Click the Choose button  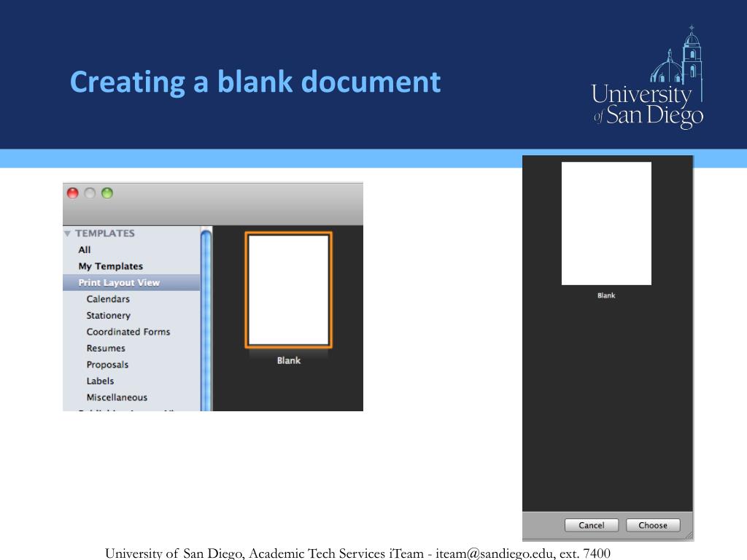[653, 525]
